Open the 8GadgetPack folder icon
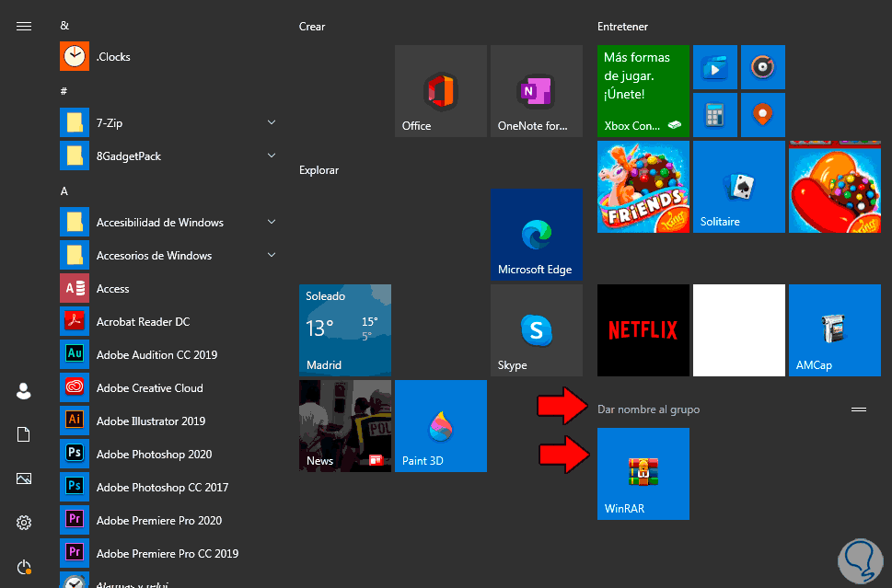This screenshot has width=892, height=588. click(75, 156)
